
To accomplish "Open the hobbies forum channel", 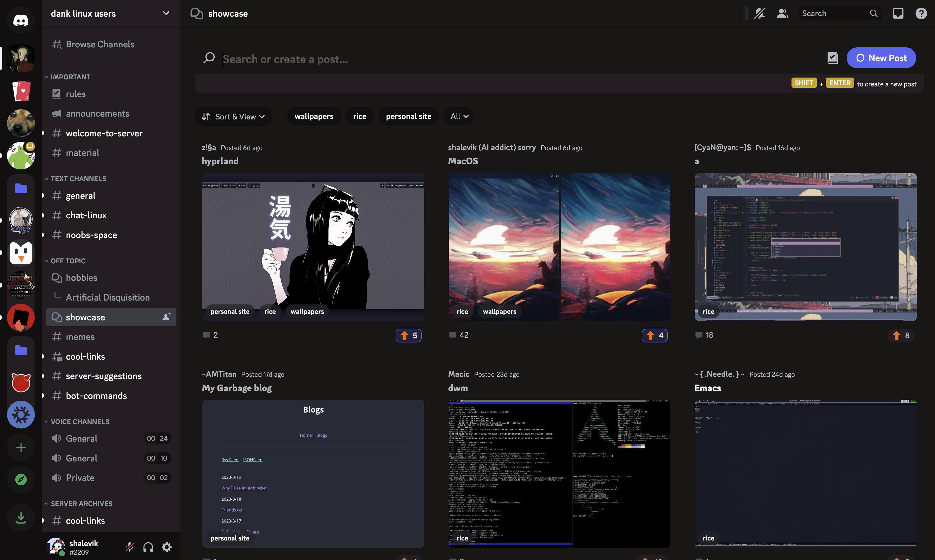I will [111, 278].
